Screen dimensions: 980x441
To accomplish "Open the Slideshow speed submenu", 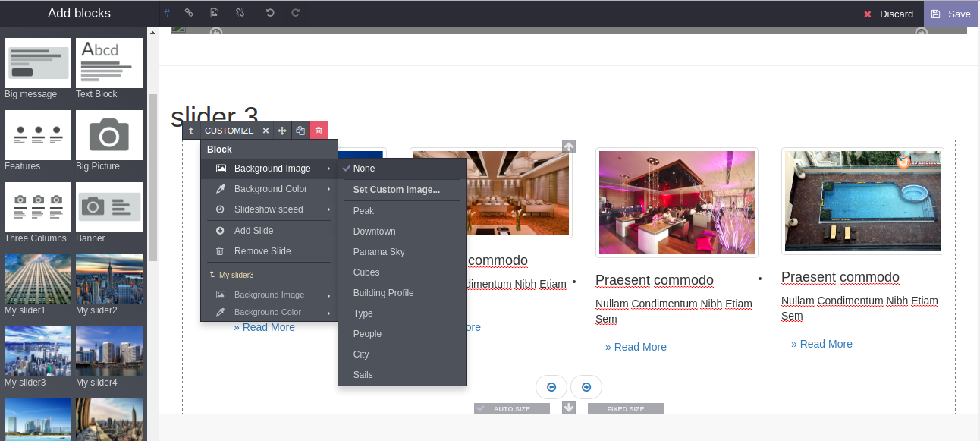I will pyautogui.click(x=269, y=209).
